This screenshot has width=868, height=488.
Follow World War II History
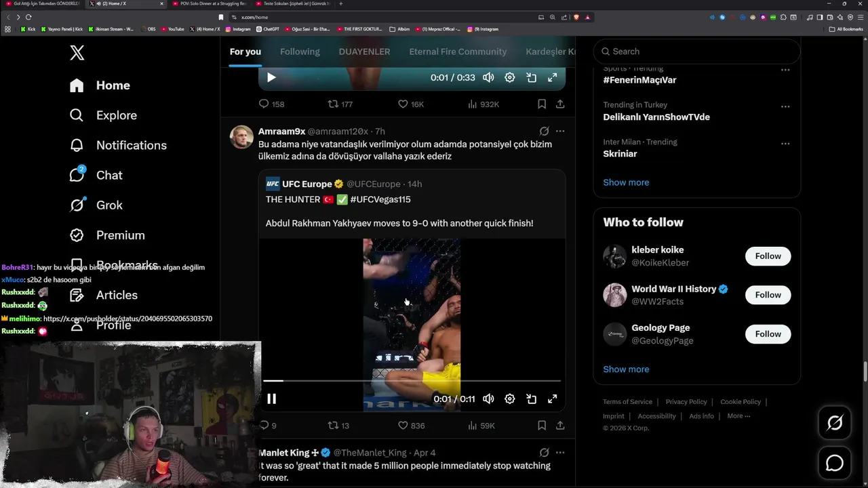pos(768,295)
